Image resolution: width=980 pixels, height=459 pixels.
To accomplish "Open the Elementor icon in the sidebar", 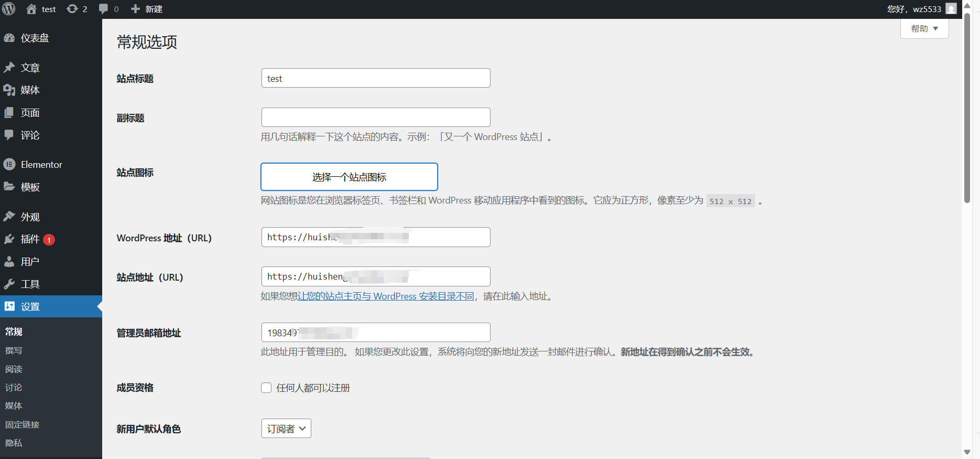I will point(9,164).
